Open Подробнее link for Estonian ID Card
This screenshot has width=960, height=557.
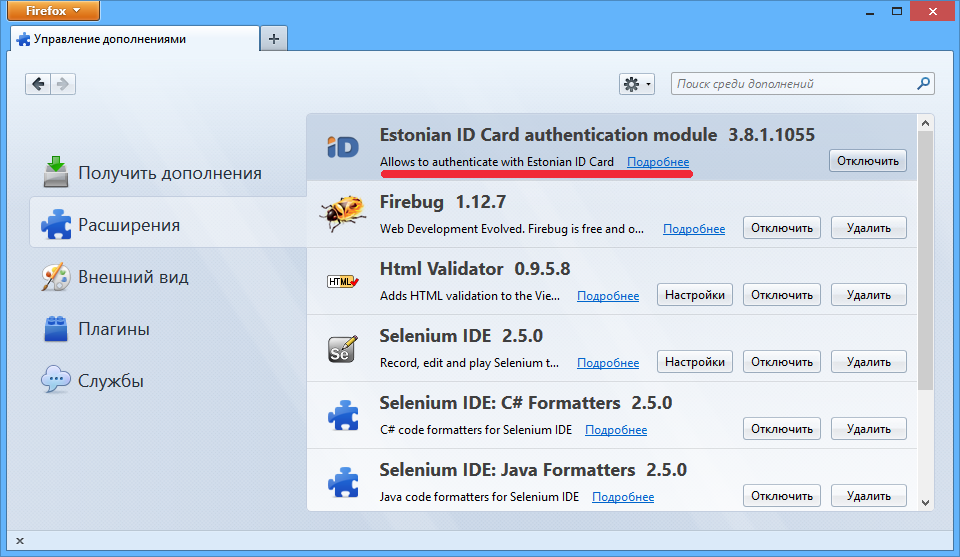658,162
